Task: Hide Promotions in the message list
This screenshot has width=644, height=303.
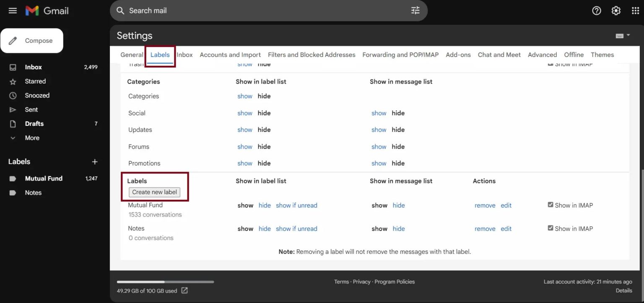Action: [x=397, y=163]
